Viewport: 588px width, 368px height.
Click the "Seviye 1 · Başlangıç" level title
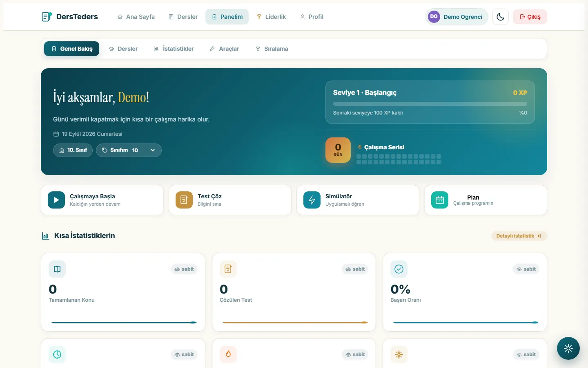coord(365,93)
